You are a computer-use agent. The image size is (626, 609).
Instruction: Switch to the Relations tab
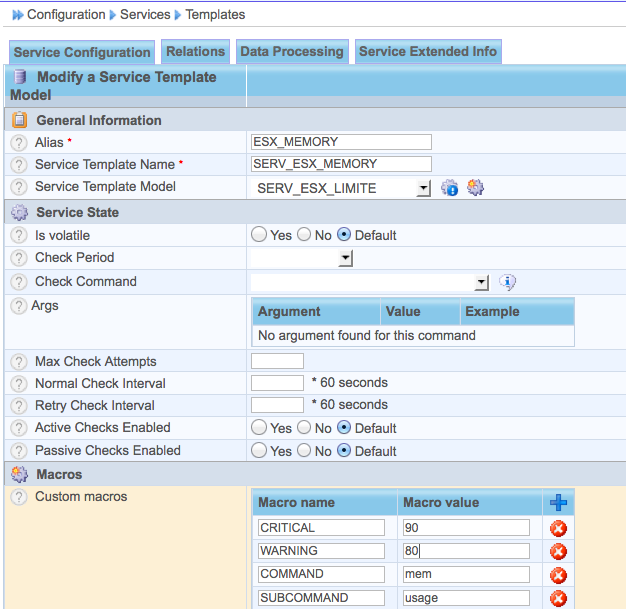195,52
